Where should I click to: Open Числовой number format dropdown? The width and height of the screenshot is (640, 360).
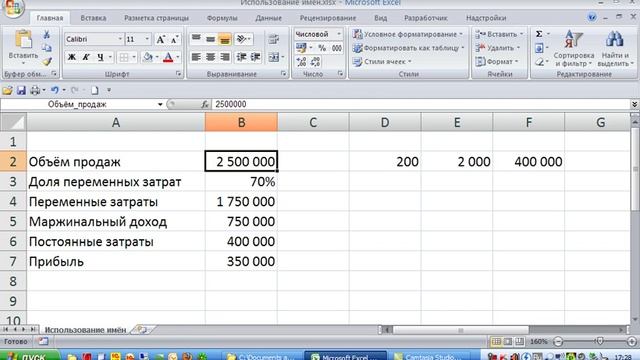tap(339, 34)
